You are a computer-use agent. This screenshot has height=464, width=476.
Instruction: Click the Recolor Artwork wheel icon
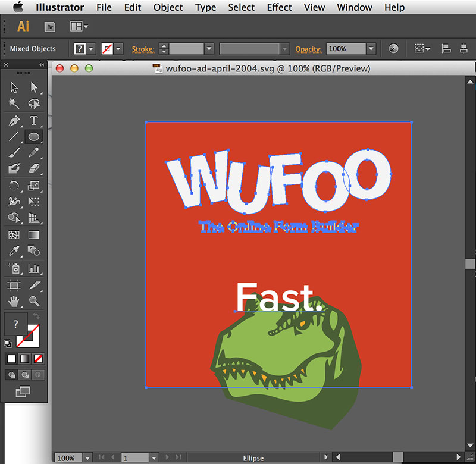[x=393, y=48]
